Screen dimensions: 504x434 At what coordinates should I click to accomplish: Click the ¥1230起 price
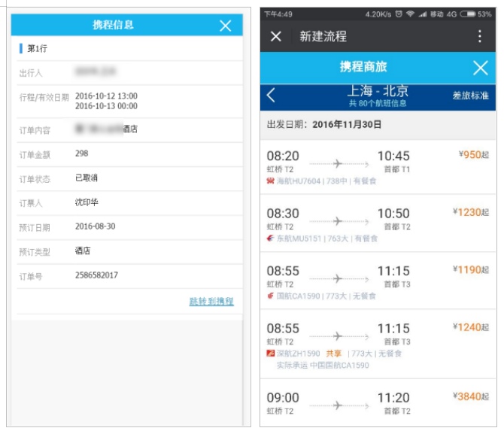(x=471, y=212)
